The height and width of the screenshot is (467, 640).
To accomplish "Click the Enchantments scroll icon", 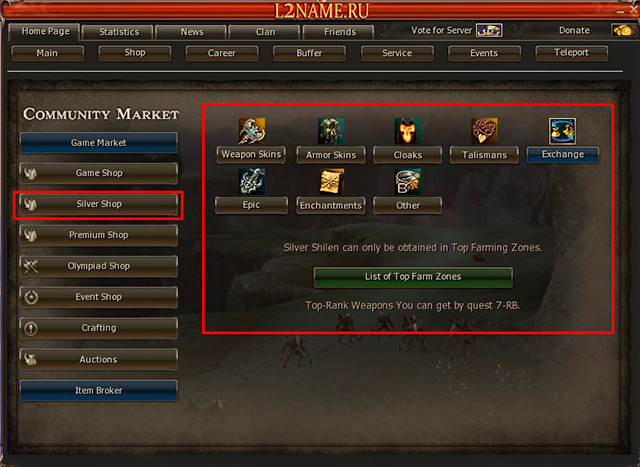I will [x=331, y=181].
